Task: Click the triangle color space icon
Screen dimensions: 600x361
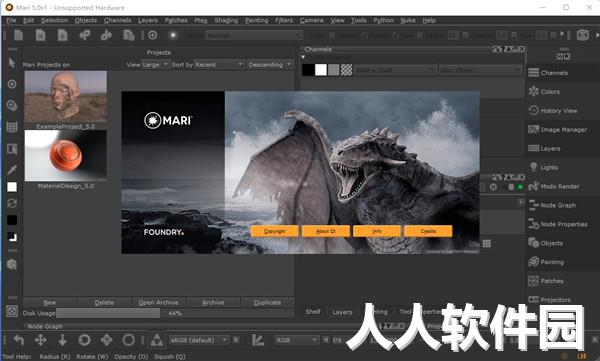Action: click(x=157, y=340)
